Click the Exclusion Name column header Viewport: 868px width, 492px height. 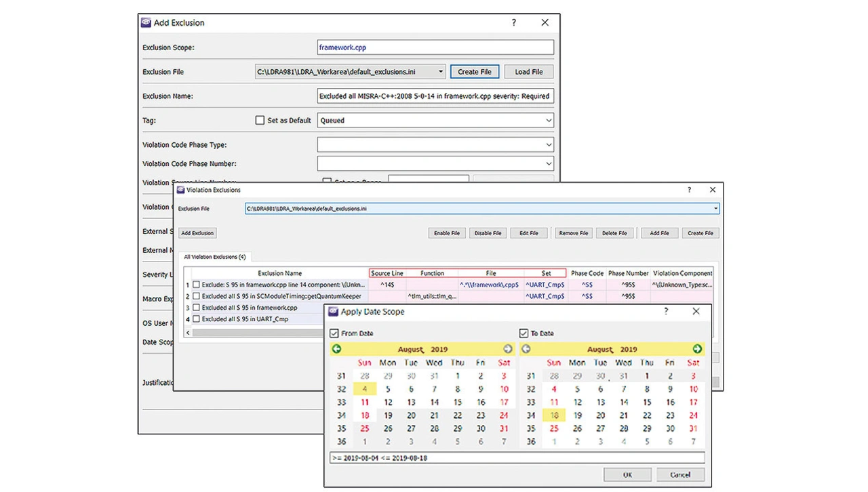point(279,273)
